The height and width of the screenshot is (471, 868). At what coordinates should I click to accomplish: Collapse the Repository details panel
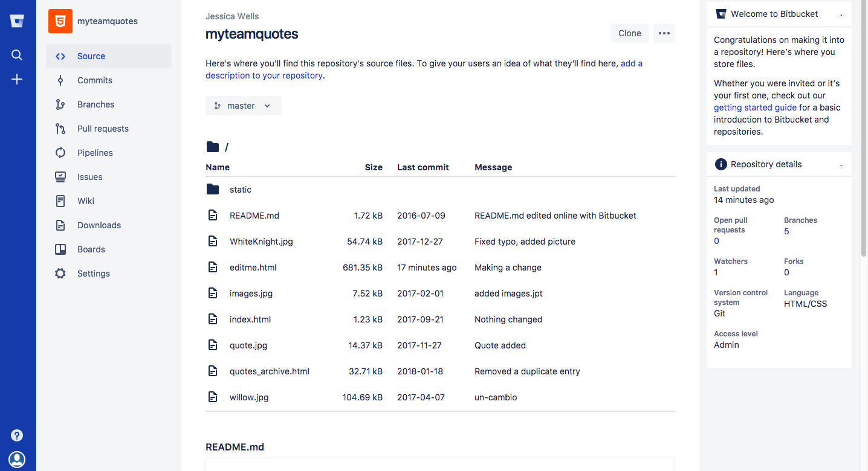(841, 165)
